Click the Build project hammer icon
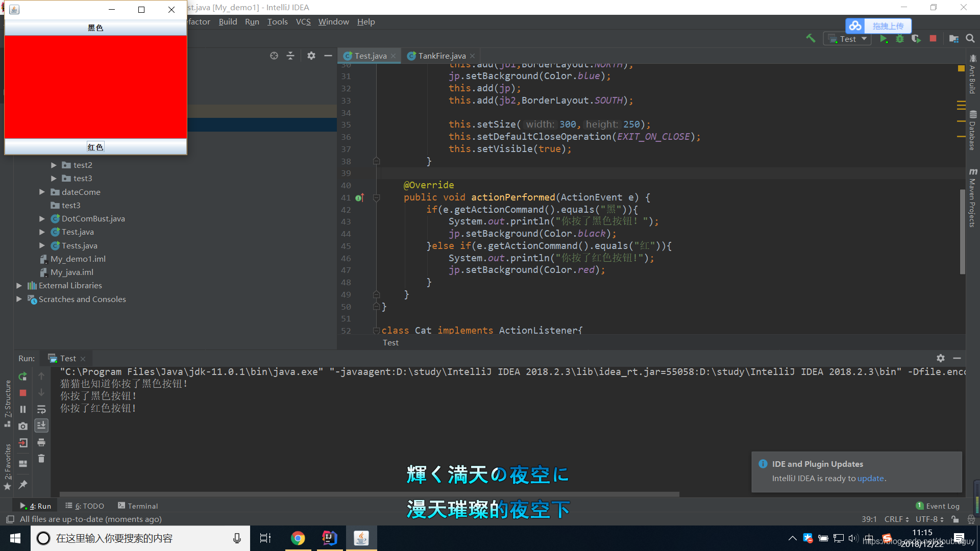 pos(811,39)
